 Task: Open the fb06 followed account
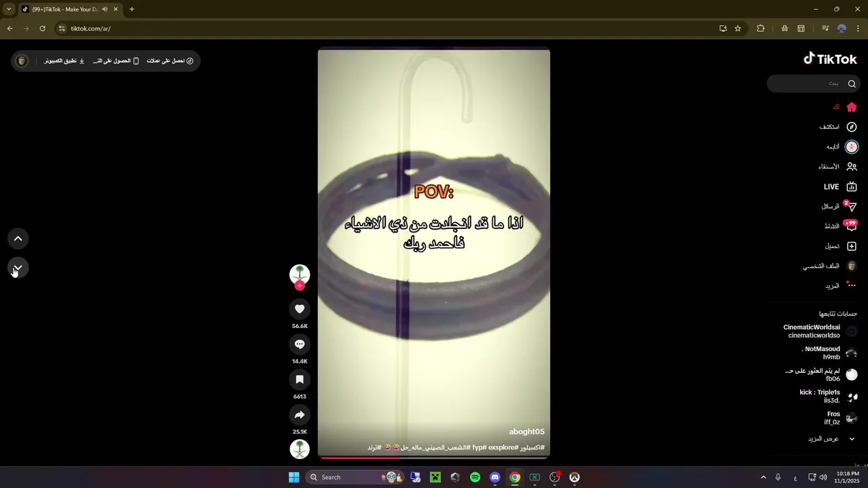(821, 375)
